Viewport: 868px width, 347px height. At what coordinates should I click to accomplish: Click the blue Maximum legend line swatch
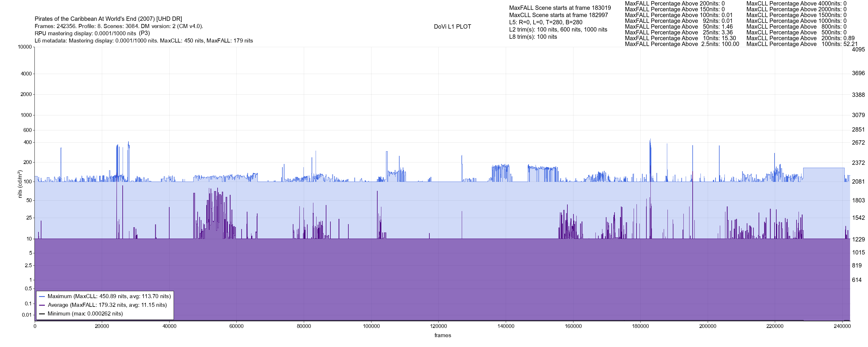coord(42,296)
